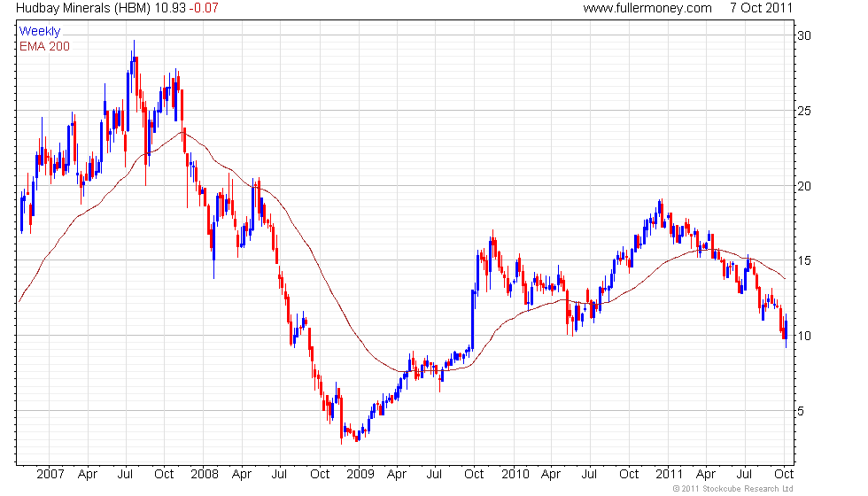Image resolution: width=868 pixels, height=496 pixels.
Task: Click the red price change -0.07
Action: [204, 8]
